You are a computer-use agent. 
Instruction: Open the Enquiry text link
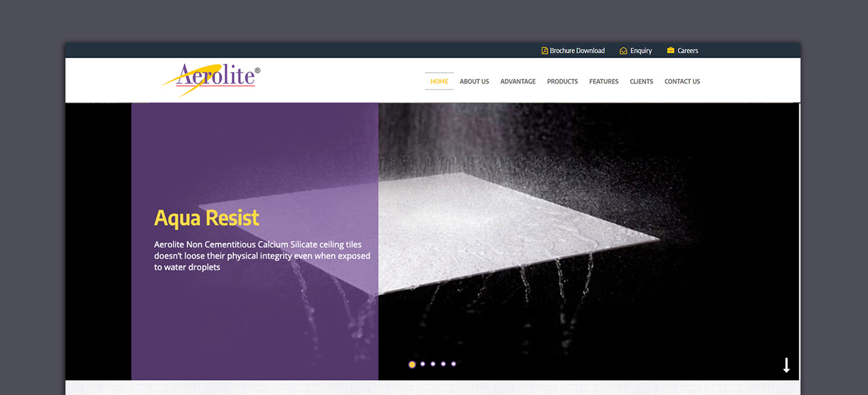(x=641, y=51)
